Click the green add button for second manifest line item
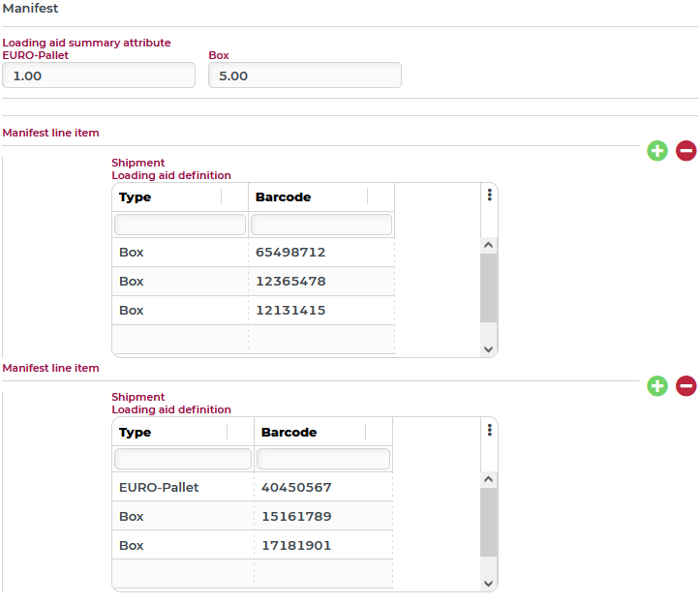The width and height of the screenshot is (700, 604). pyautogui.click(x=657, y=386)
